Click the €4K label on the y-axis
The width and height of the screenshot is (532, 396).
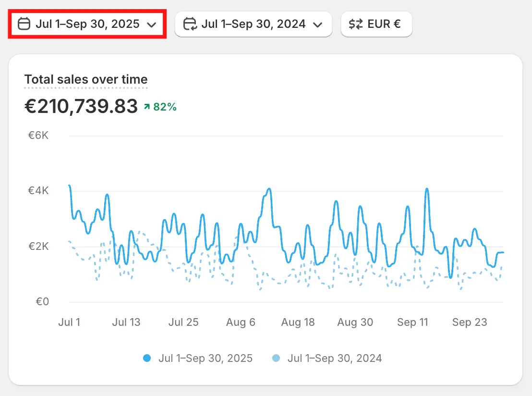38,191
